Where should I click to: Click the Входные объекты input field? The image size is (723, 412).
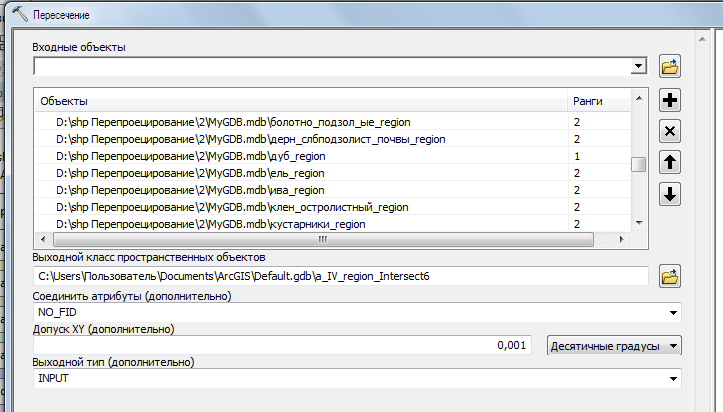pyautogui.click(x=332, y=66)
